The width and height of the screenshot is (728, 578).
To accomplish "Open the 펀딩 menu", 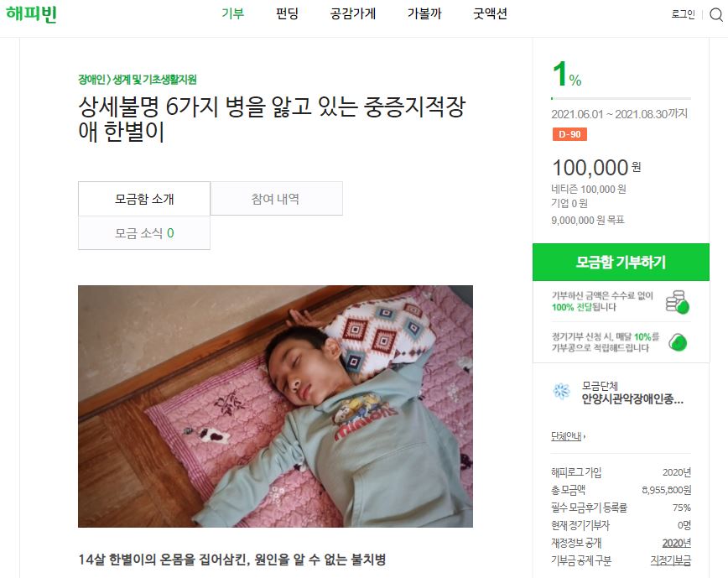I will (287, 14).
